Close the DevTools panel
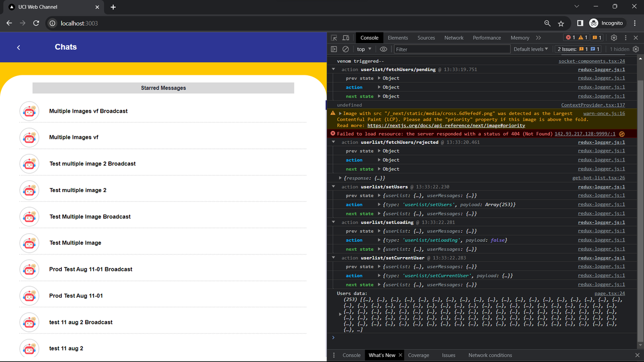The width and height of the screenshot is (644, 362). [x=636, y=38]
